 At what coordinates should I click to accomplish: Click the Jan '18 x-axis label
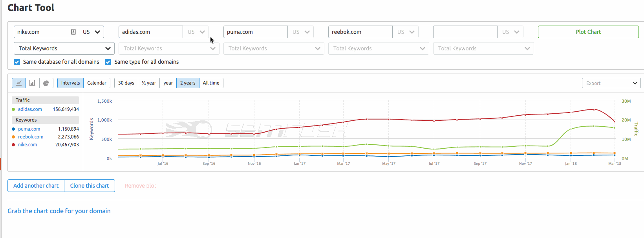[571, 164]
